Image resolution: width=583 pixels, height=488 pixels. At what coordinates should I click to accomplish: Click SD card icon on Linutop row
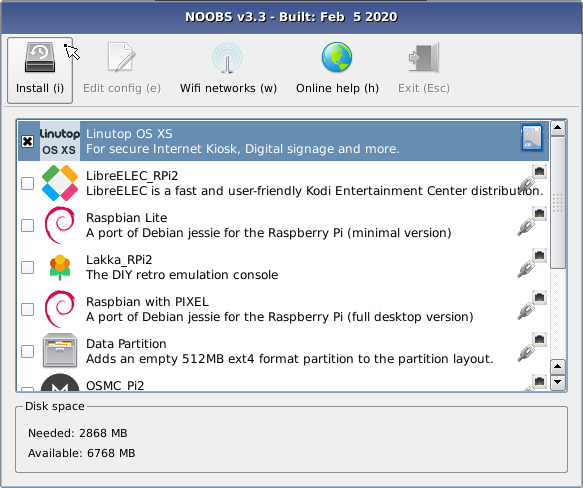pyautogui.click(x=532, y=138)
